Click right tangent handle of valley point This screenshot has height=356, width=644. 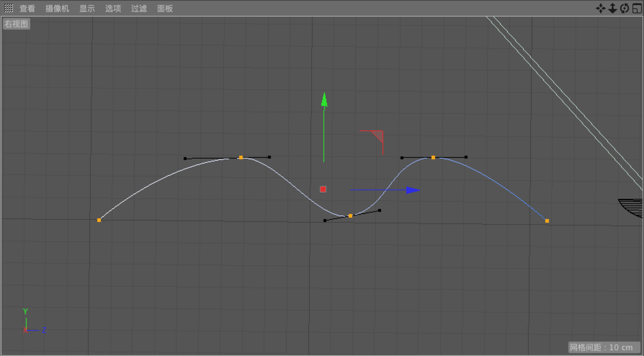(x=380, y=210)
